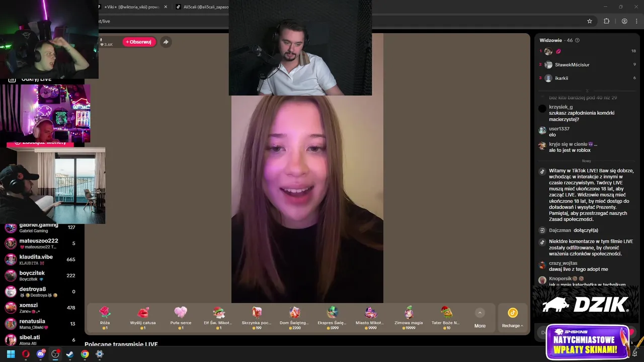Image resolution: width=644 pixels, height=362 pixels.
Task: Open gabriel.gaming recommended live
Action: pos(40,227)
